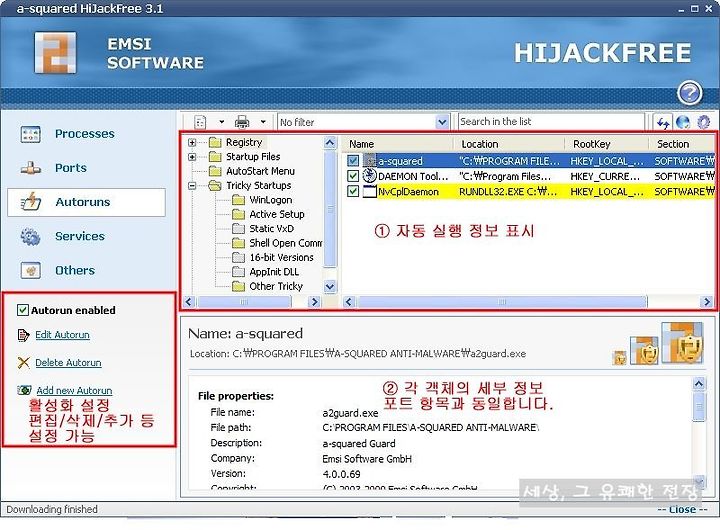Click the Delete Autorun X icon
The image size is (720, 530).
23,363
